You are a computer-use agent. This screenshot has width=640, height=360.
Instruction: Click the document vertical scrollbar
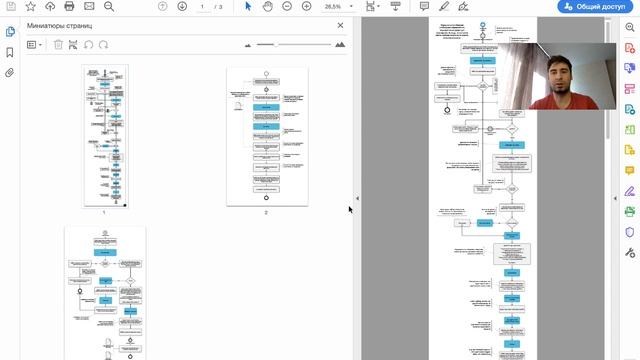[x=608, y=80]
